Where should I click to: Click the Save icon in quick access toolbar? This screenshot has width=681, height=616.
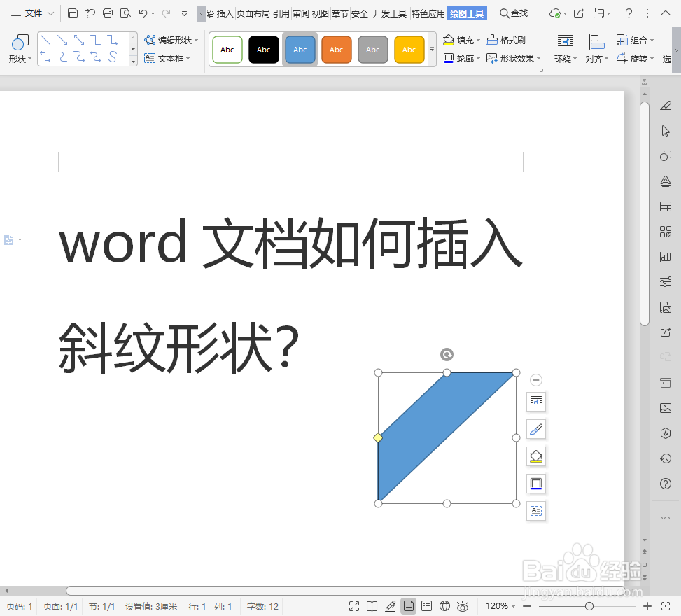tap(73, 13)
